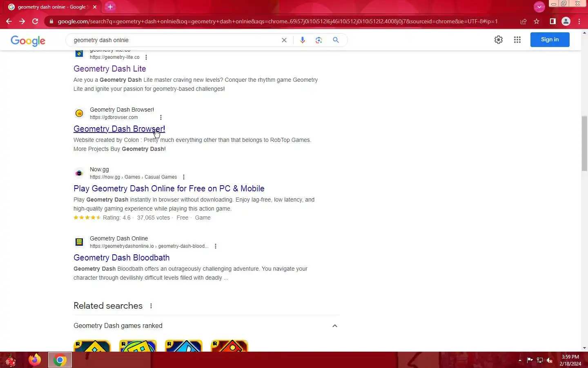Open Related searches options menu
This screenshot has height=368, width=588.
pos(151,306)
